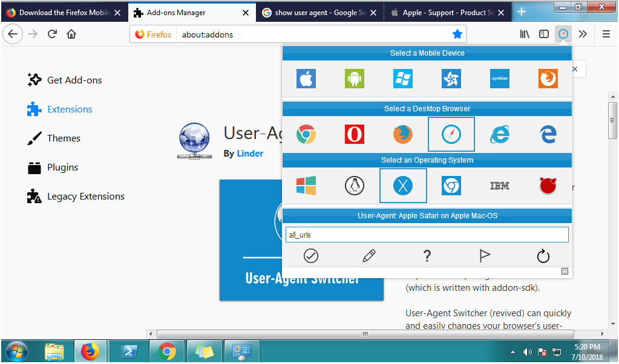The width and height of the screenshot is (619, 364).
Task: Select the Firefox OS mobile device icon
Action: click(x=548, y=78)
